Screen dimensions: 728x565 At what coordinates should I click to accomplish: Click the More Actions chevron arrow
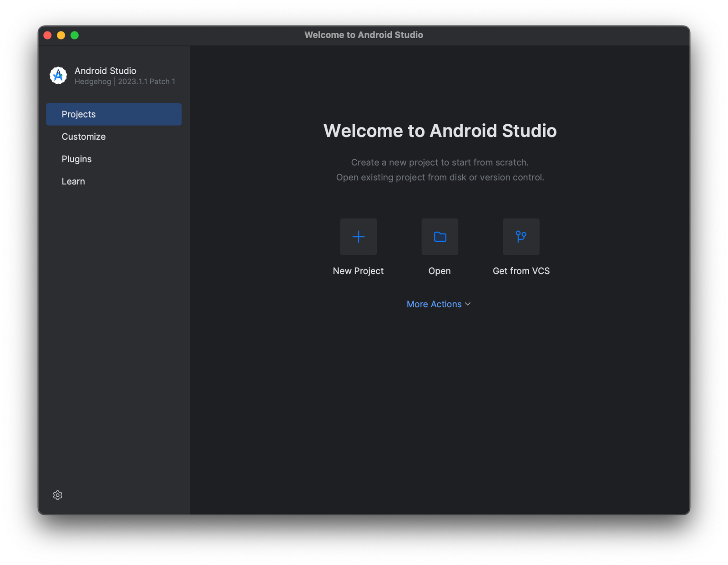point(468,304)
